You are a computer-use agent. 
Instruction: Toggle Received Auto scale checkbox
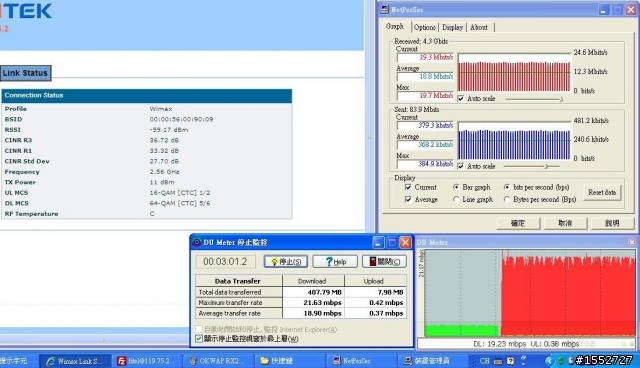click(x=461, y=99)
